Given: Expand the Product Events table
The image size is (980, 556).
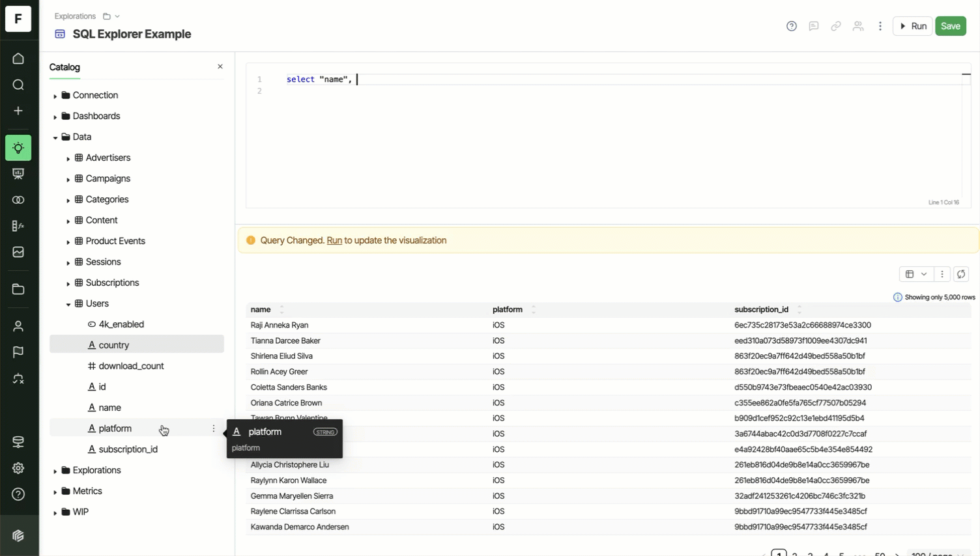Looking at the screenshot, I should (x=68, y=242).
